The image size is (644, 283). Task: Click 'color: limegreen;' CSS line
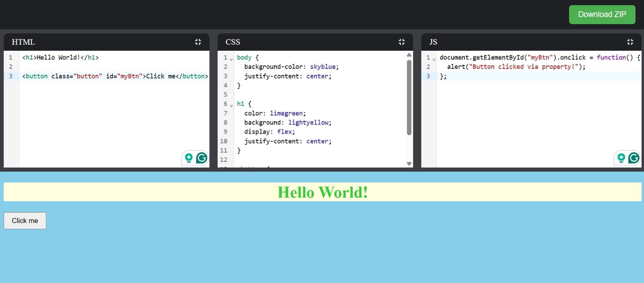point(275,114)
